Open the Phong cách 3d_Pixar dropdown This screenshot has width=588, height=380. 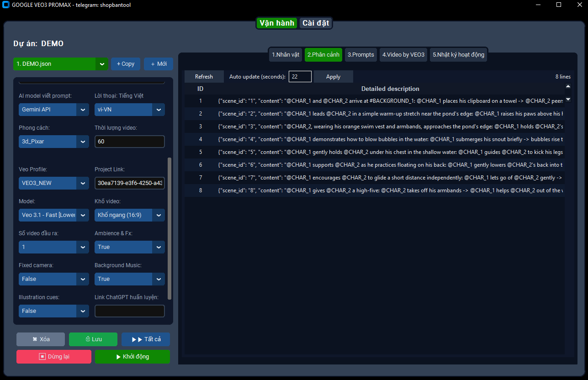[54, 142]
